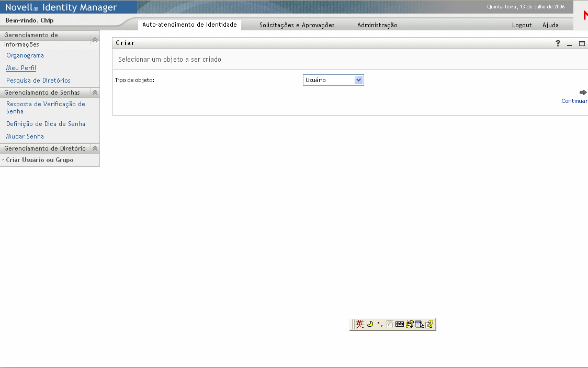Image resolution: width=588 pixels, height=368 pixels.
Task: Toggle the IME English/Chinese mode icon
Action: (359, 324)
